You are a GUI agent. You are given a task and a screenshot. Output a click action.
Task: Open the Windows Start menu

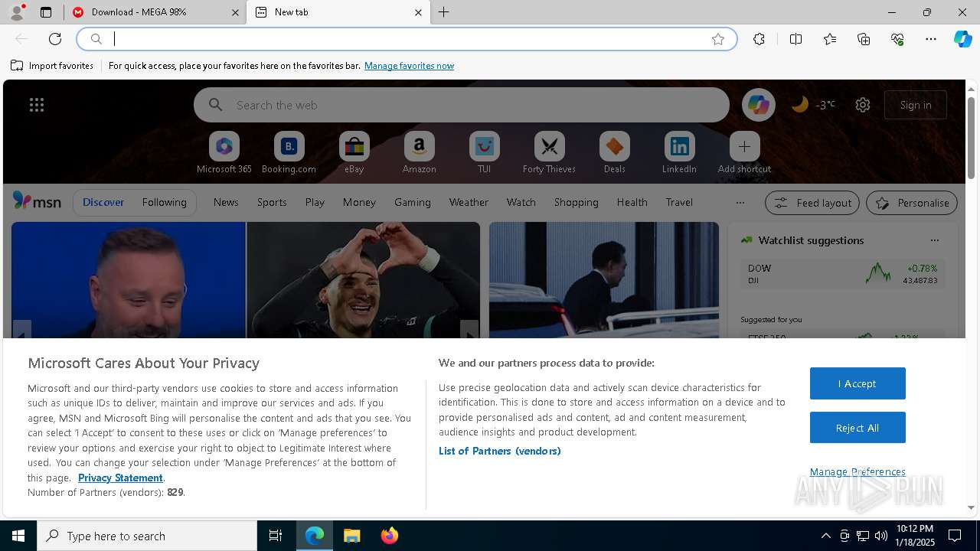click(x=18, y=536)
